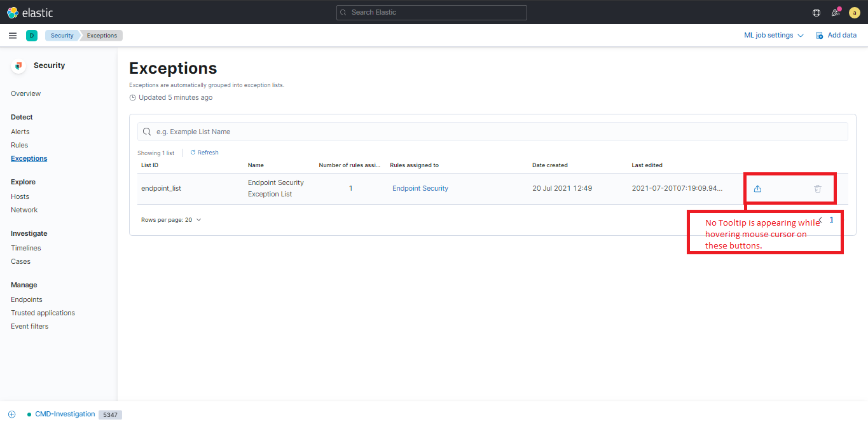Open the Endpoint Security rule link

coord(420,188)
